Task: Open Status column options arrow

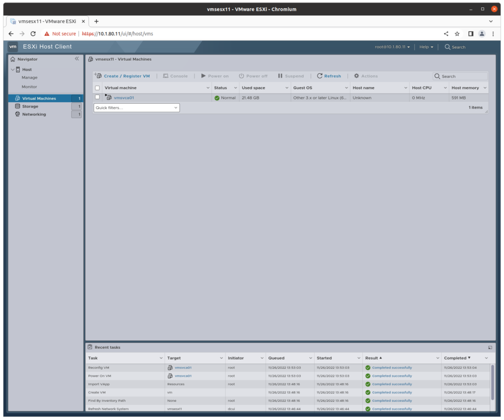Action: [235, 88]
